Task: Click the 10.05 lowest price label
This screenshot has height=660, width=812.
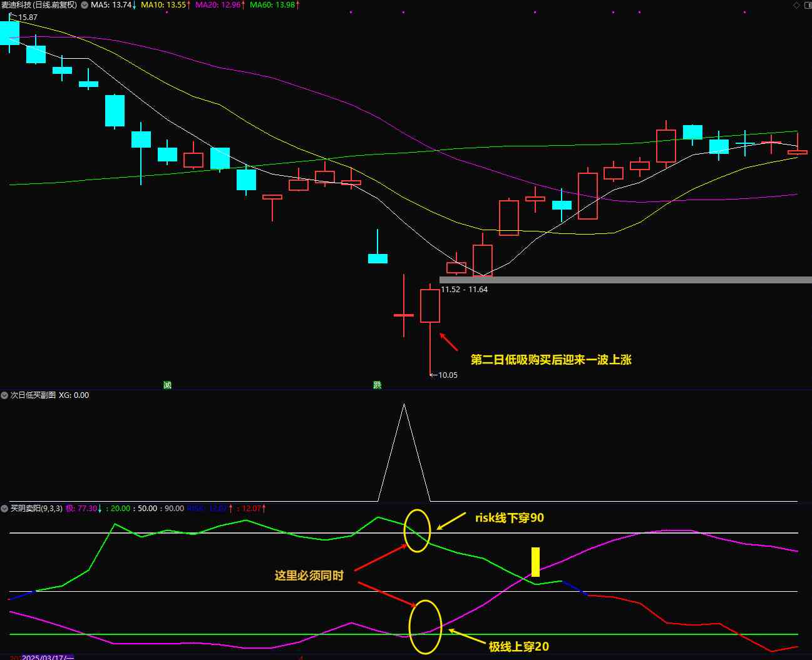Action: (x=447, y=375)
